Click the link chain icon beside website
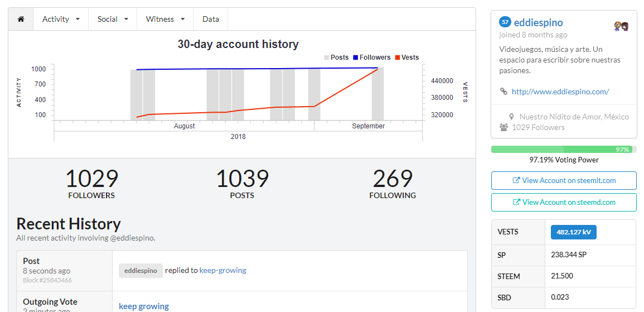The height and width of the screenshot is (312, 644). pyautogui.click(x=503, y=92)
